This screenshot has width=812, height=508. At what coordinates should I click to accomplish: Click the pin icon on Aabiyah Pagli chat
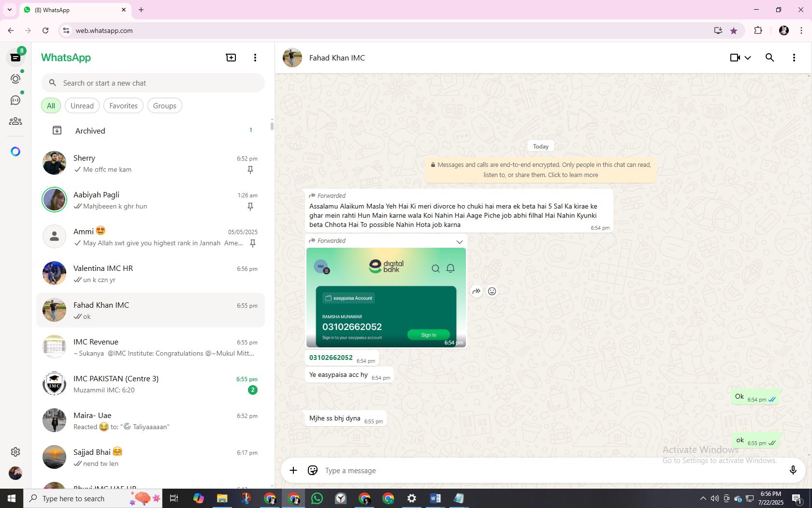tap(250, 207)
